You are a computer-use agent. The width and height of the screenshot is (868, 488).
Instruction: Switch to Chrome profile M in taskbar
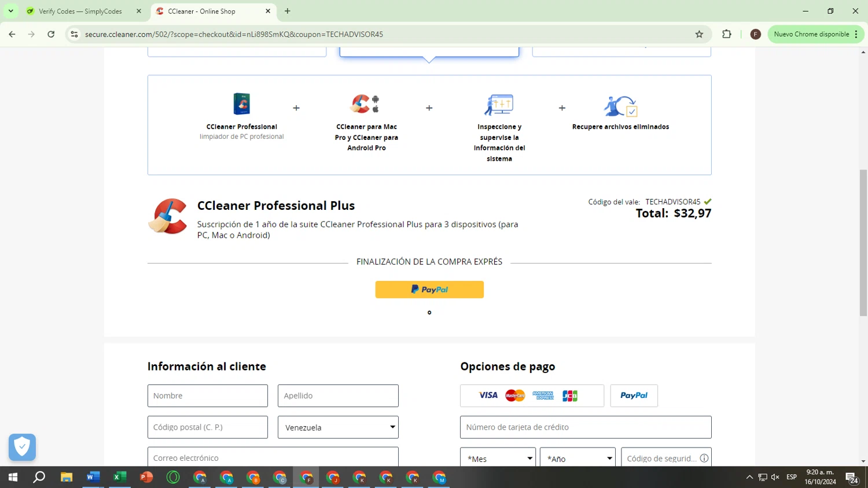point(439,478)
